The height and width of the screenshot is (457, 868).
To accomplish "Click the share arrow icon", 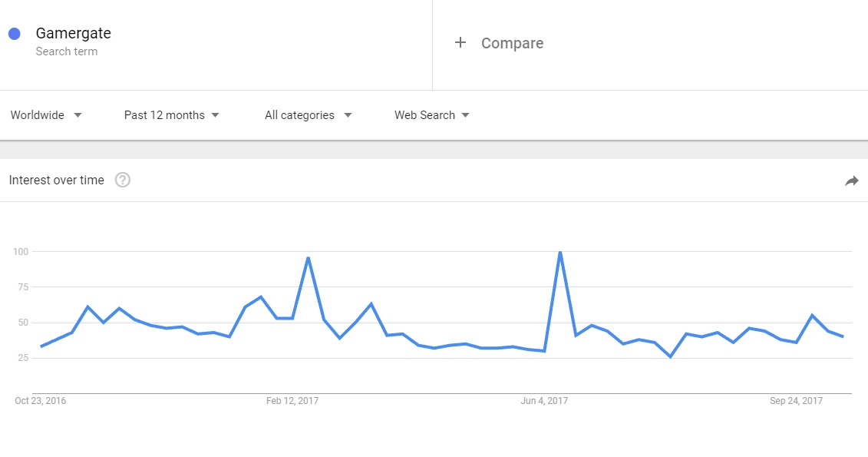I will [x=851, y=180].
